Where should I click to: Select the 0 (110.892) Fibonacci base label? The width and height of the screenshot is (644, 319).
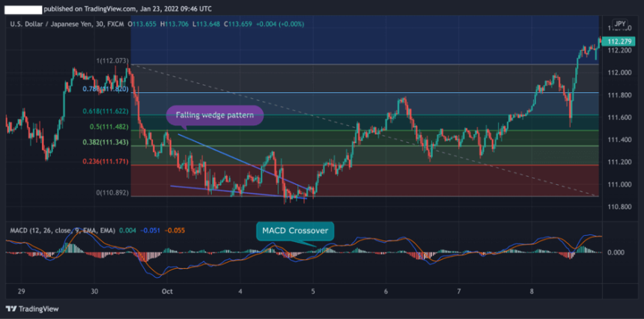tap(109, 192)
